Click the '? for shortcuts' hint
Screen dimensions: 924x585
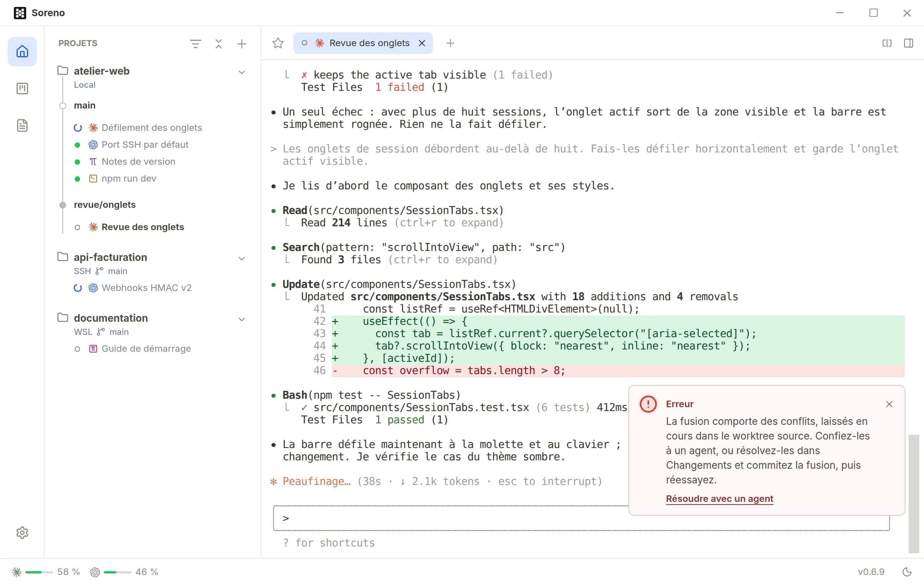tap(329, 543)
